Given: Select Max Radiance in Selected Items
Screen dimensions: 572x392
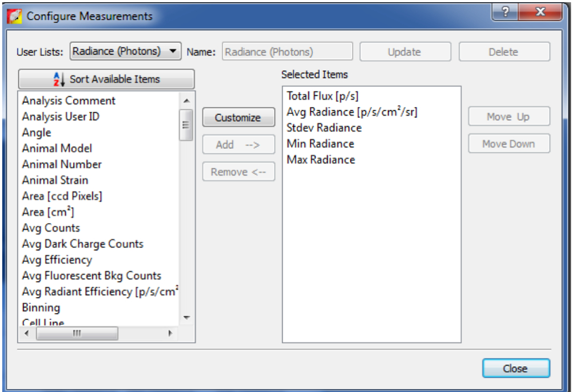Looking at the screenshot, I should pos(321,160).
